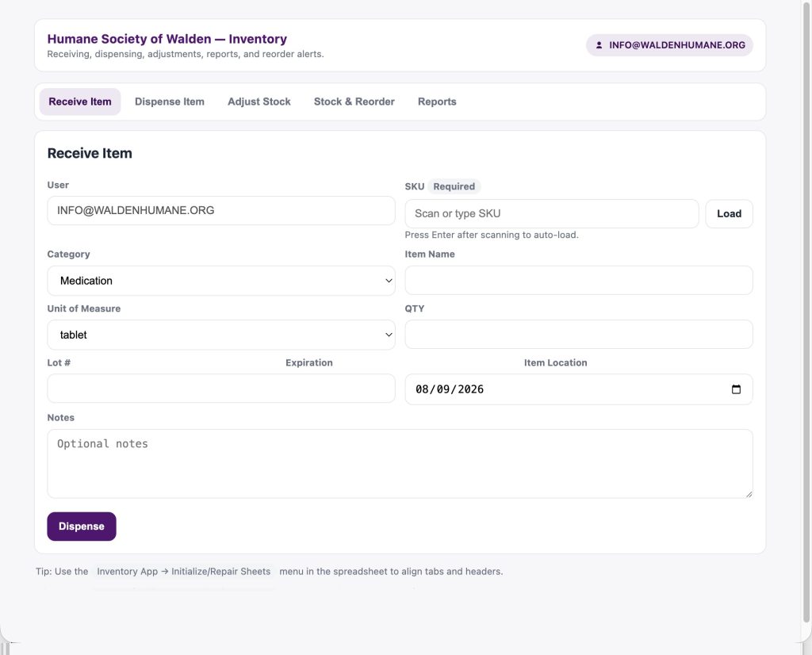Click the INFO@WALDENHUMANE.ORG account badge
Viewport: 812px width, 655px height.
tap(669, 45)
